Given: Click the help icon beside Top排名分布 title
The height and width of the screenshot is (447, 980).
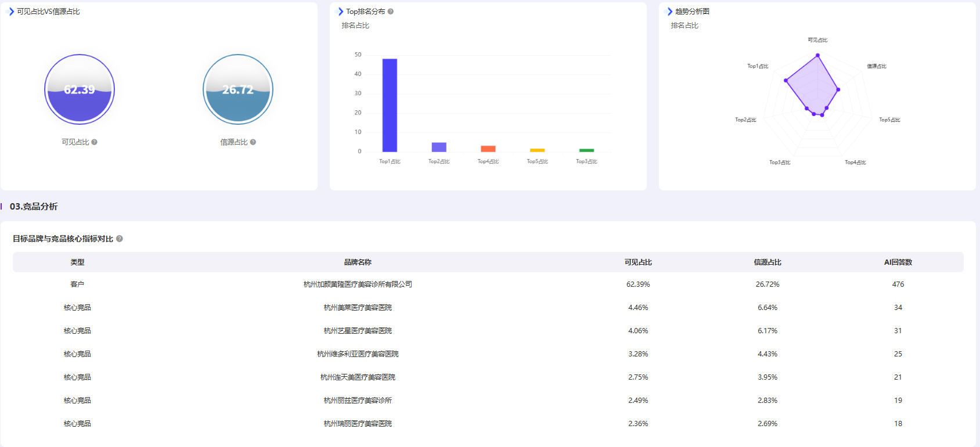Looking at the screenshot, I should (391, 12).
